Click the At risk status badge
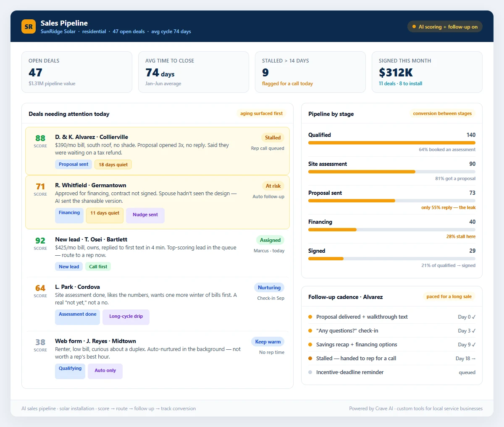The height and width of the screenshot is (427, 504). 273,186
